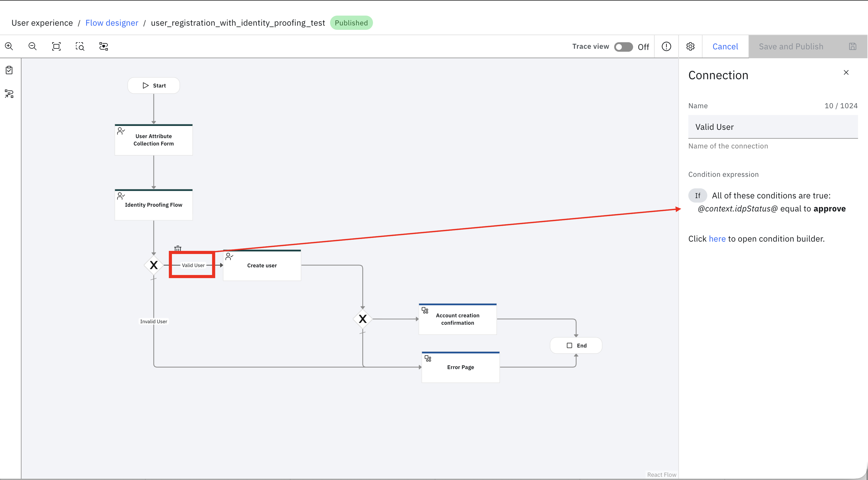This screenshot has width=868, height=480.
Task: Click the zoom out magnifier icon
Action: 33,46
